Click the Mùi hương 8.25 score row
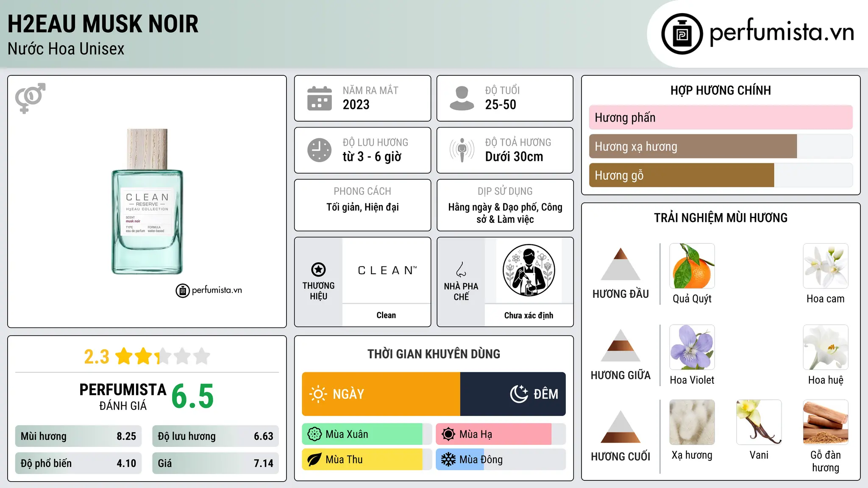Viewport: 868px width, 488px height. 78,436
